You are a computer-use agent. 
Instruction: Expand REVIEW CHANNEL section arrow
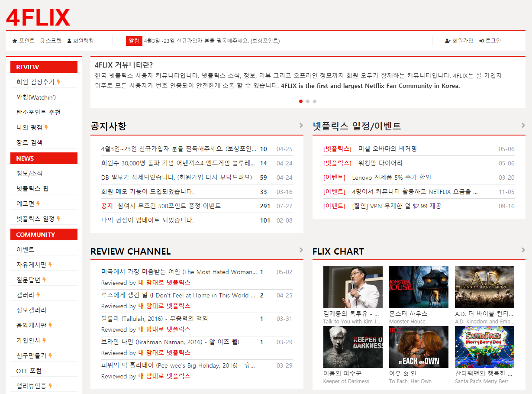tap(301, 250)
